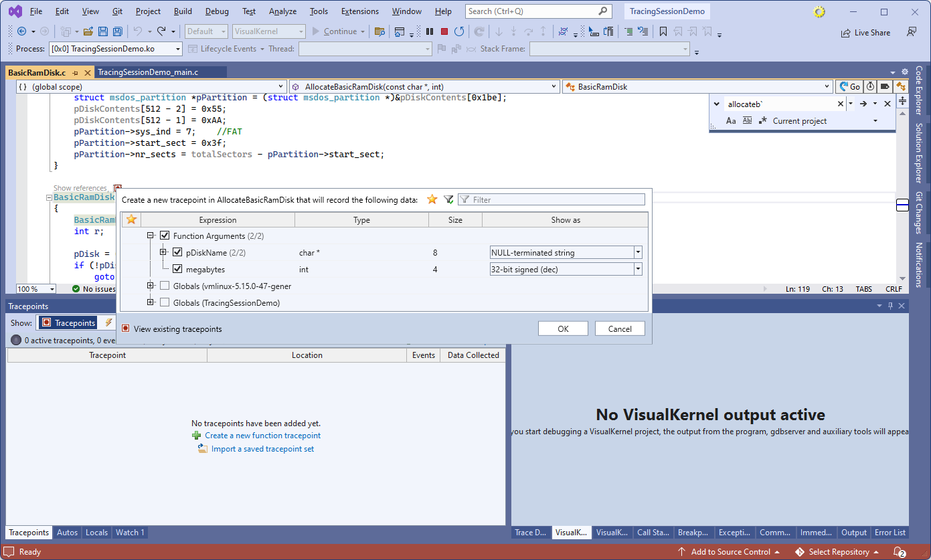Select the Tracepoints show filter button
The image size is (931, 560).
[x=68, y=322]
